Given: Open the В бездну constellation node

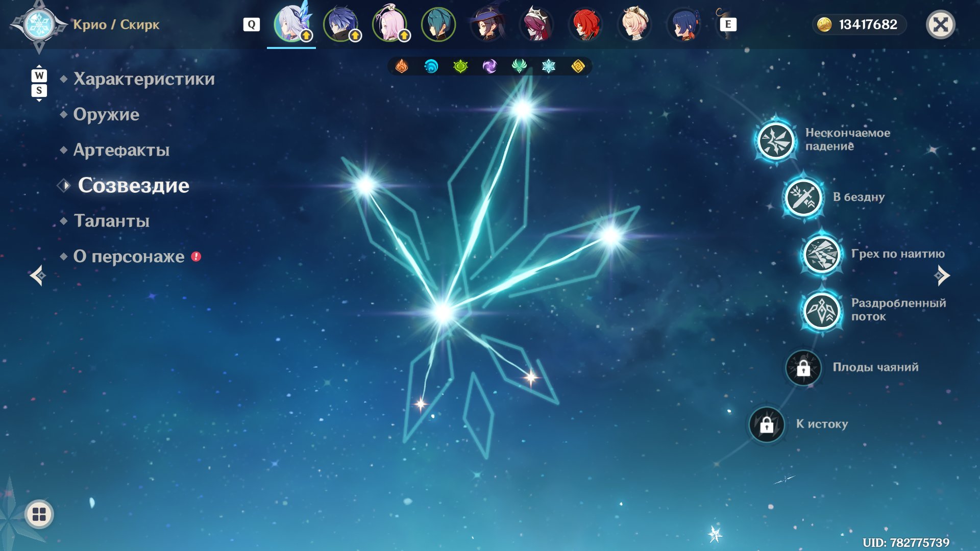Looking at the screenshot, I should [x=803, y=197].
